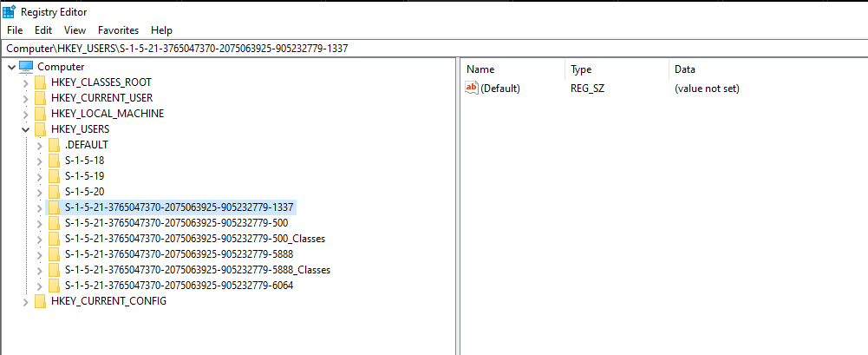Expand HKEY_CURRENT_USER key
The width and height of the screenshot is (868, 355).
pyautogui.click(x=25, y=99)
